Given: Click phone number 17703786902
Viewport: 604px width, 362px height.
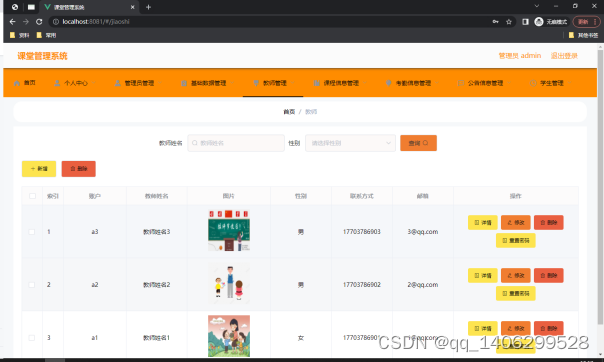Looking at the screenshot, I should point(362,285).
